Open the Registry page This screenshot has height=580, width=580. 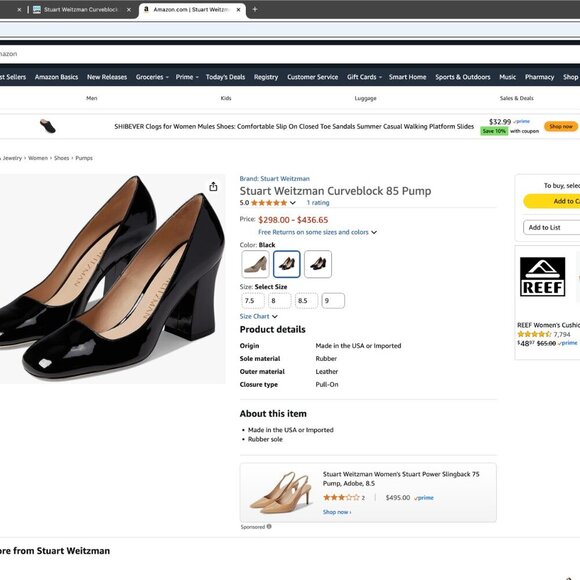266,77
